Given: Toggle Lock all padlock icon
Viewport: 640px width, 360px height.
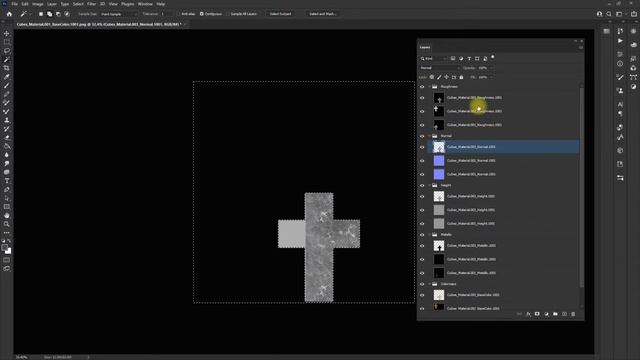Looking at the screenshot, I should [461, 77].
